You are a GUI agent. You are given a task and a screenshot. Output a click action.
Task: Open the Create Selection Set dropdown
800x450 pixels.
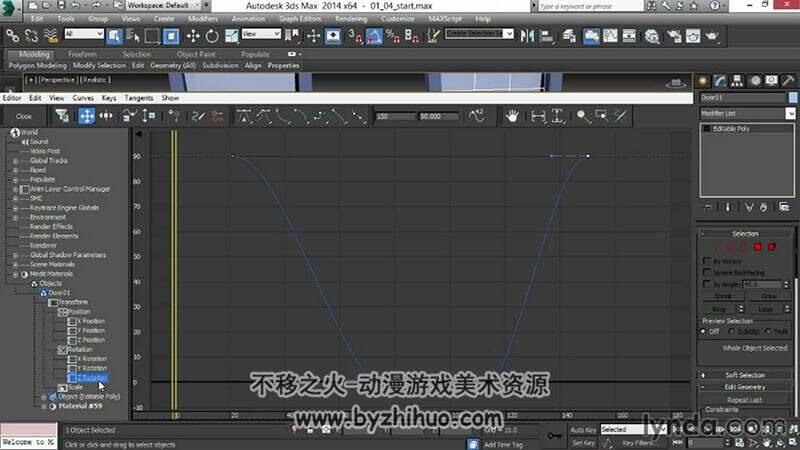point(479,34)
